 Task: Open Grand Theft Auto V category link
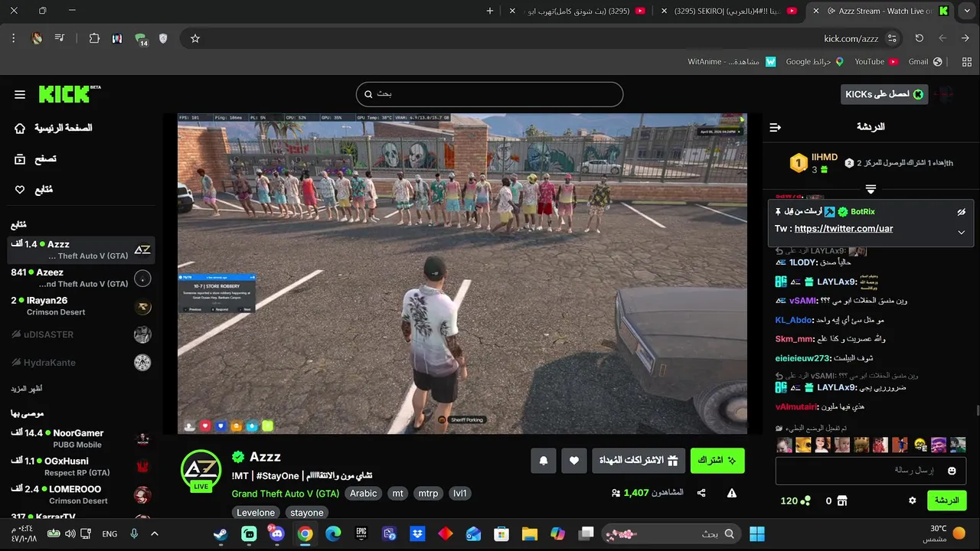coord(286,494)
